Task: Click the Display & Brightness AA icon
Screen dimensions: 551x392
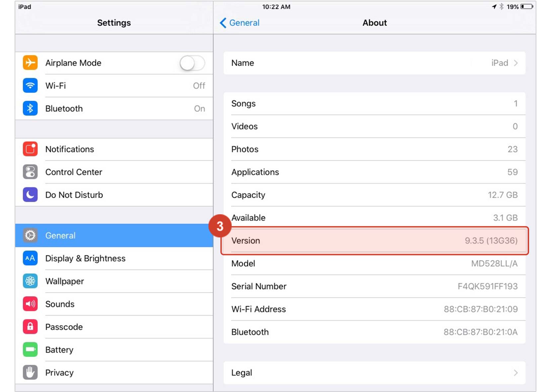Action: [x=30, y=258]
